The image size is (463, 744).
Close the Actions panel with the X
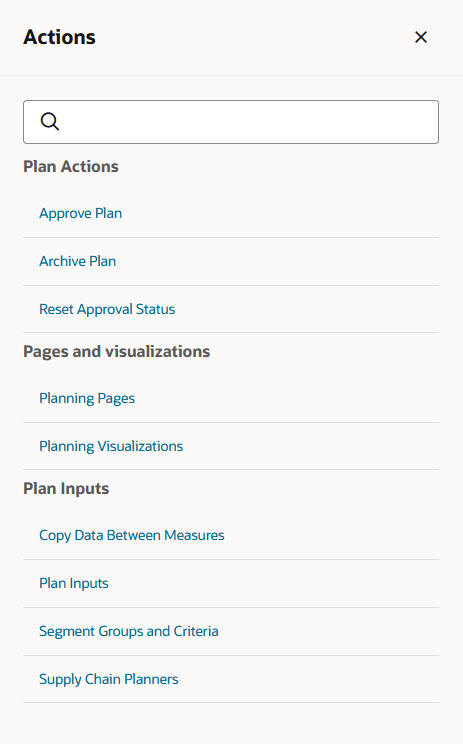pos(421,37)
